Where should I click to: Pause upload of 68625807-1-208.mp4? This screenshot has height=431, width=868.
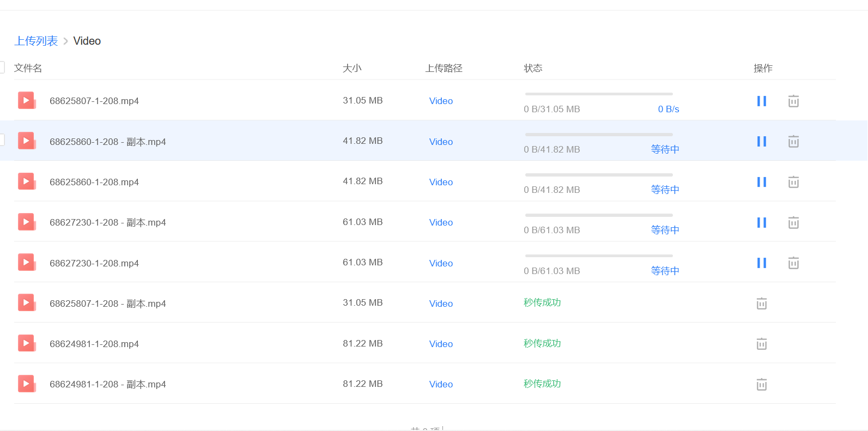pos(761,101)
